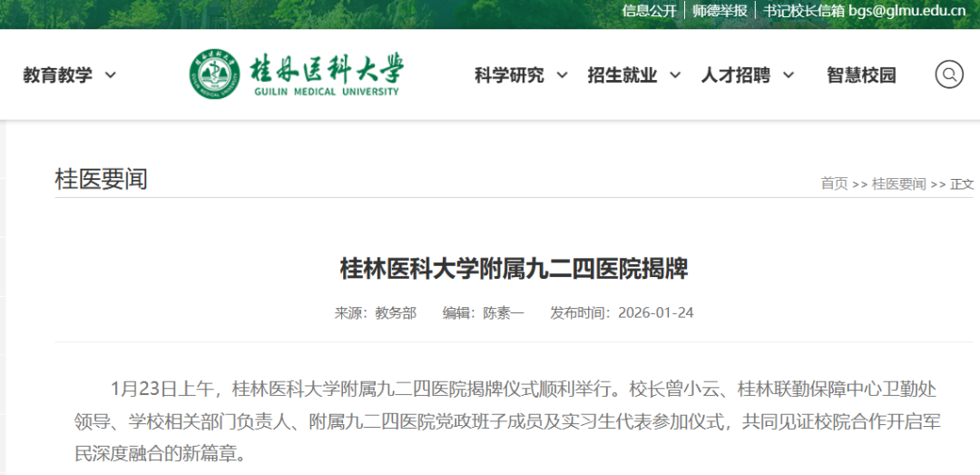
Task: Click 正文 in the breadcrumb
Action: coord(962,184)
